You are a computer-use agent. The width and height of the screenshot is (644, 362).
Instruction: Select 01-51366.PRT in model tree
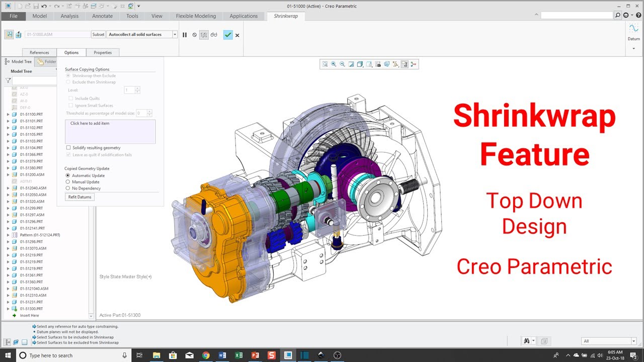point(31,155)
